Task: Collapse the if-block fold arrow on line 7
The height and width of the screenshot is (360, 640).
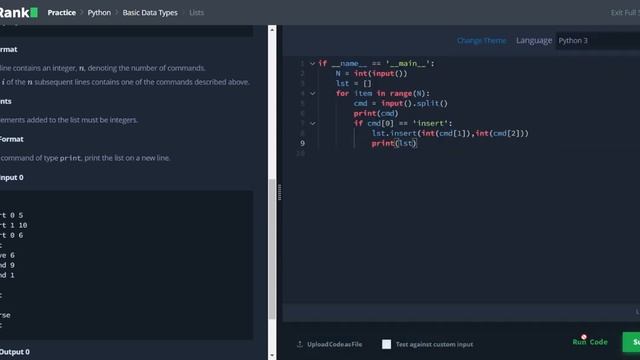Action: [312, 123]
